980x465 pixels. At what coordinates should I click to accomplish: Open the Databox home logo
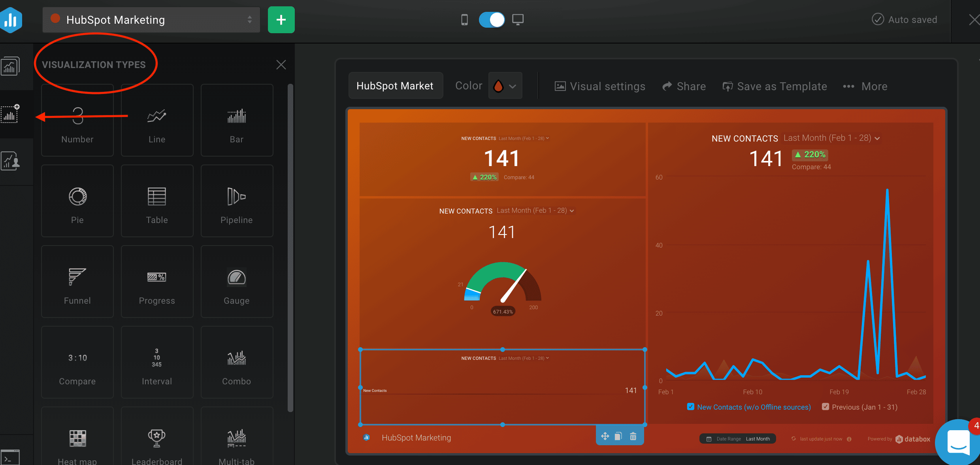click(11, 20)
